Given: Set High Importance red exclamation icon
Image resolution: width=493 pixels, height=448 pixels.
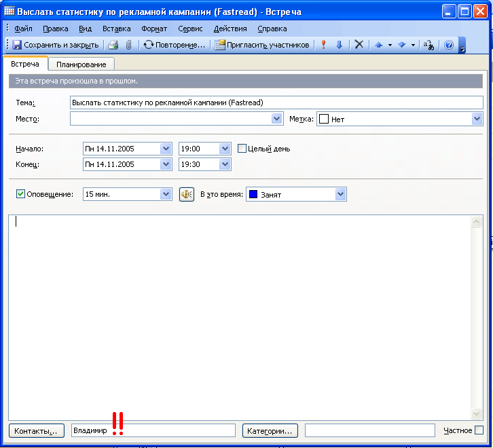Looking at the screenshot, I should point(323,45).
